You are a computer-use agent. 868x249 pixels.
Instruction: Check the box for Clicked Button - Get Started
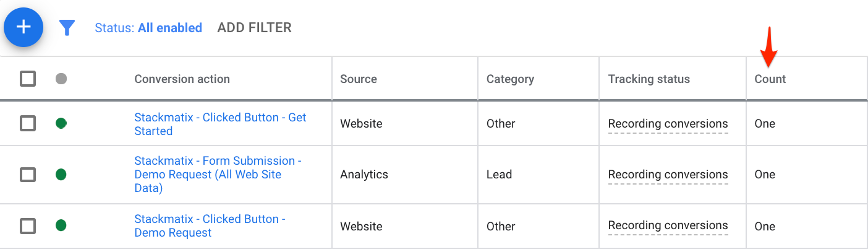tap(28, 123)
